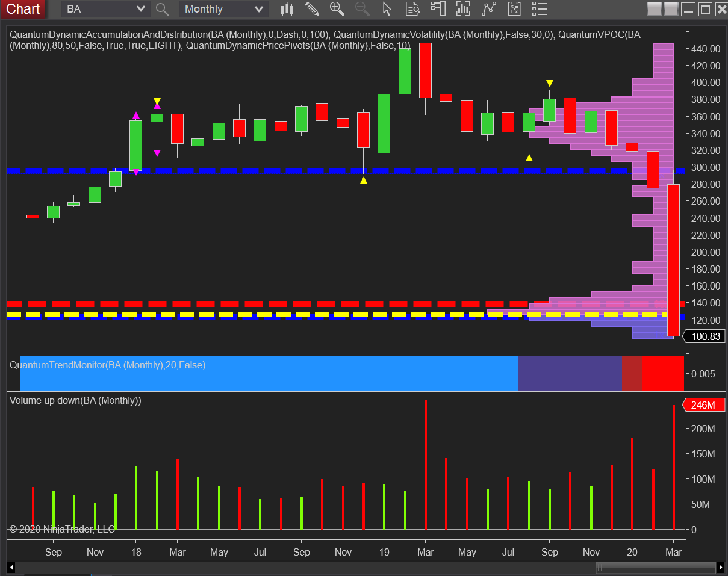This screenshot has width=728, height=576.
Task: Open the drawing tools pencil menu
Action: 311,9
